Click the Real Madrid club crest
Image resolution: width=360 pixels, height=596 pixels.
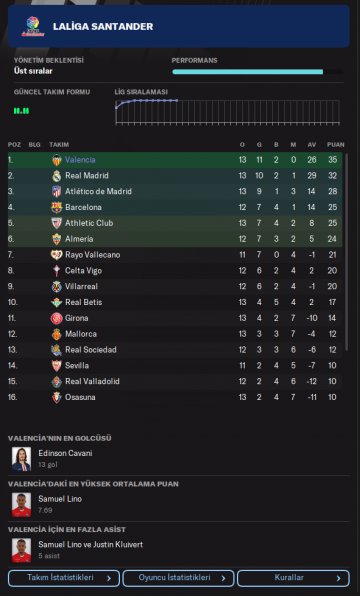[57, 176]
